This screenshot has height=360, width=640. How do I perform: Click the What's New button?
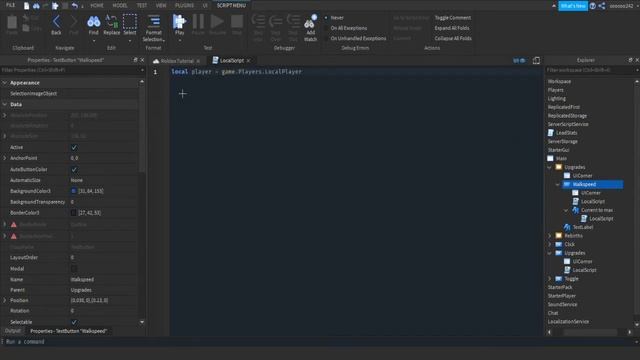tap(573, 6)
